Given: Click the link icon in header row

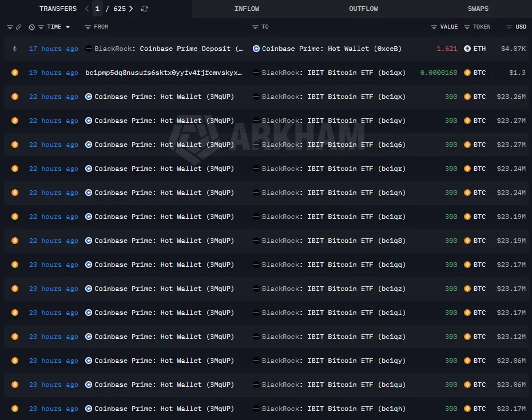Looking at the screenshot, I should tap(19, 27).
